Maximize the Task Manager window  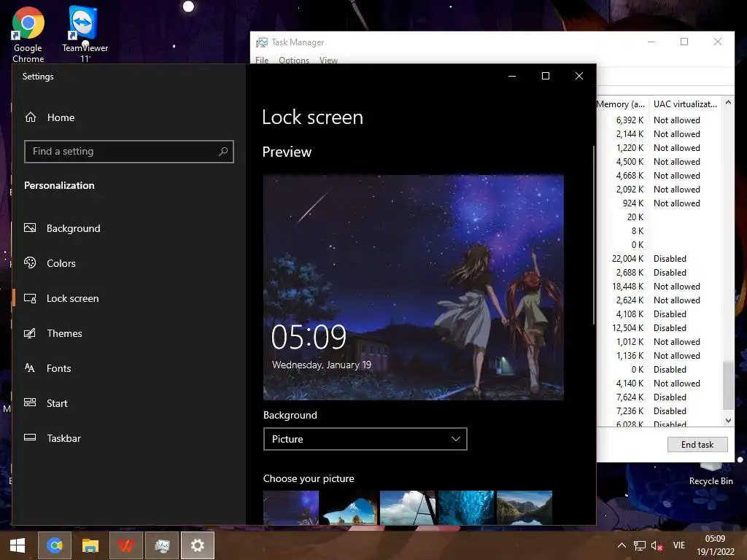[684, 42]
